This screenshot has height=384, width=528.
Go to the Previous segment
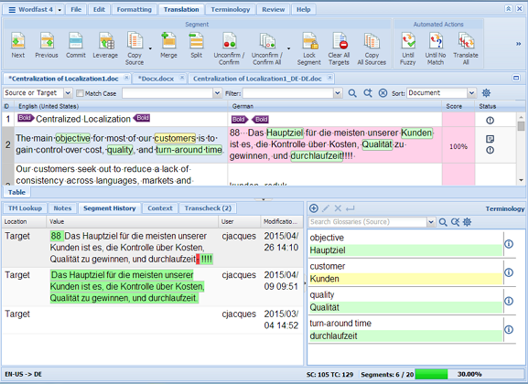[46, 45]
